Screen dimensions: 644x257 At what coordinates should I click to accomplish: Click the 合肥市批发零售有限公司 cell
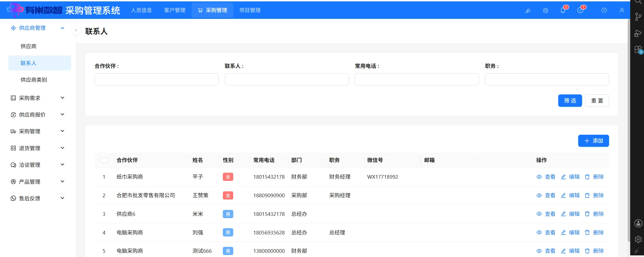[146, 196]
